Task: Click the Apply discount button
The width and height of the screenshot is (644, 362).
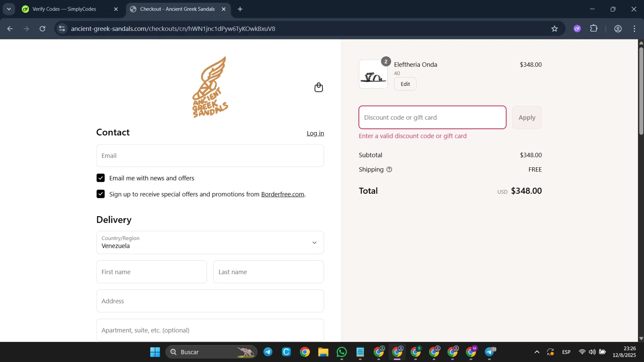Action: pos(527,118)
